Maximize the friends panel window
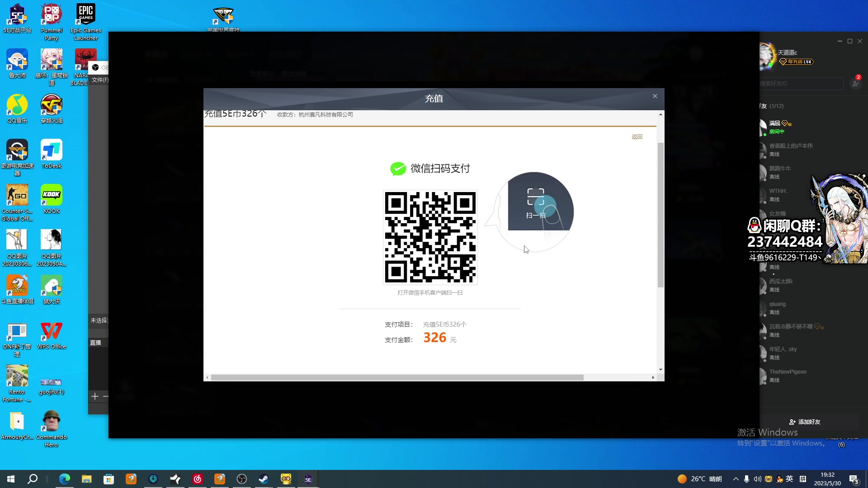Screen dimensions: 868x488 click(850, 41)
